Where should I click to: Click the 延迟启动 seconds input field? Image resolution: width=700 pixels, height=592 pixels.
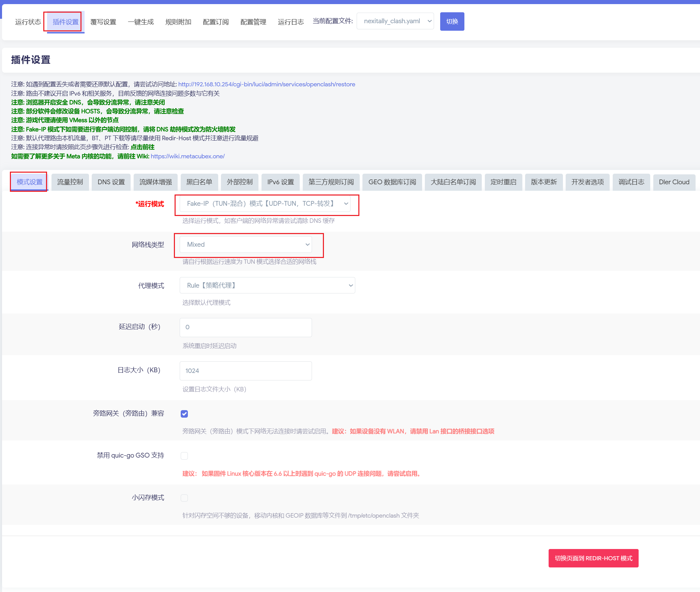[x=245, y=327]
